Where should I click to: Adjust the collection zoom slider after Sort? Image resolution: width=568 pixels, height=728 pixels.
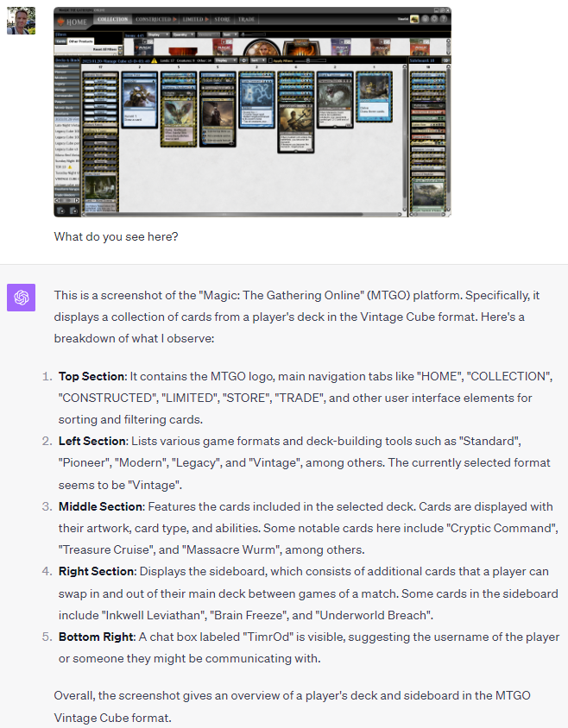pyautogui.click(x=253, y=35)
